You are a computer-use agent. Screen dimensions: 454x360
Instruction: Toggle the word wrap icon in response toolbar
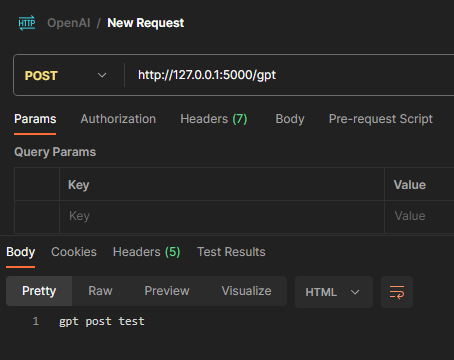[397, 292]
